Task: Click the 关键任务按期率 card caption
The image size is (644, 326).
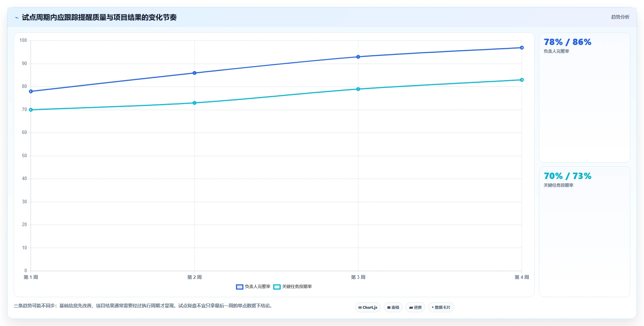Action: 559,185
